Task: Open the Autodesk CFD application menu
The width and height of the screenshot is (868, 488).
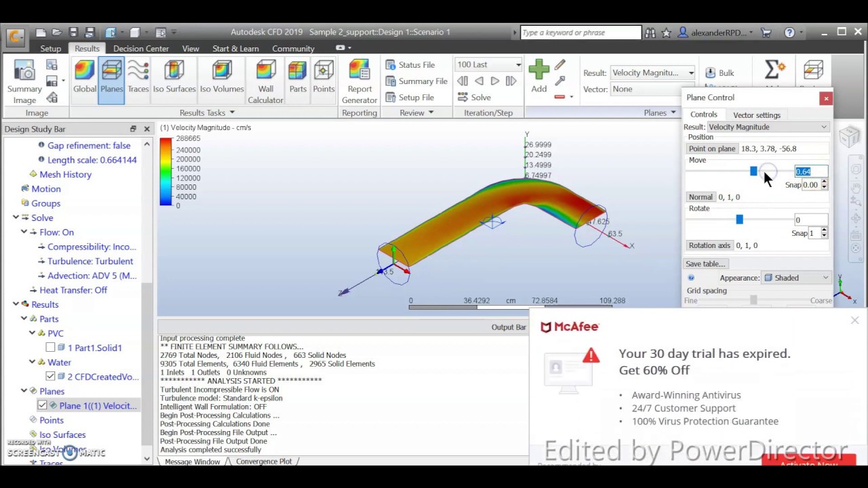Action: click(x=16, y=37)
